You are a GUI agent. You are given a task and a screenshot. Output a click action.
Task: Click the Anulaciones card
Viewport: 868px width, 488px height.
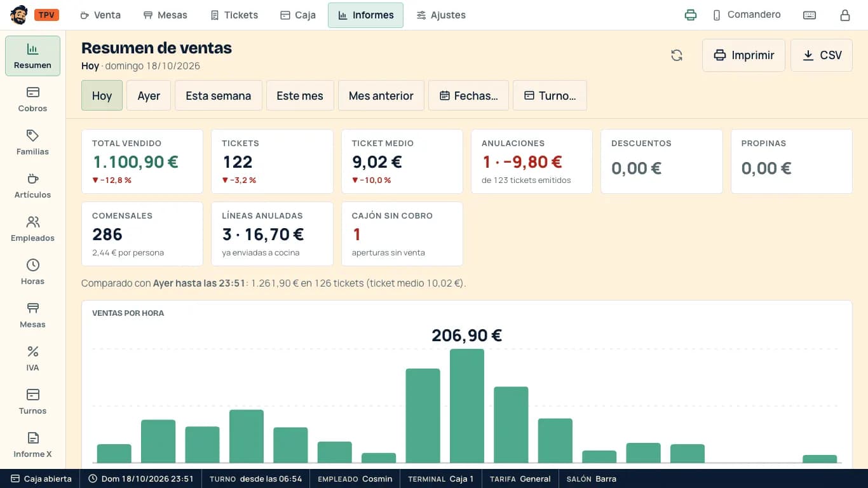point(532,161)
